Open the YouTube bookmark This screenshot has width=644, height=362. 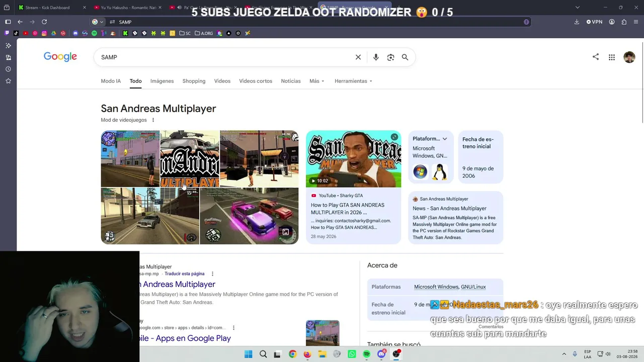26,33
